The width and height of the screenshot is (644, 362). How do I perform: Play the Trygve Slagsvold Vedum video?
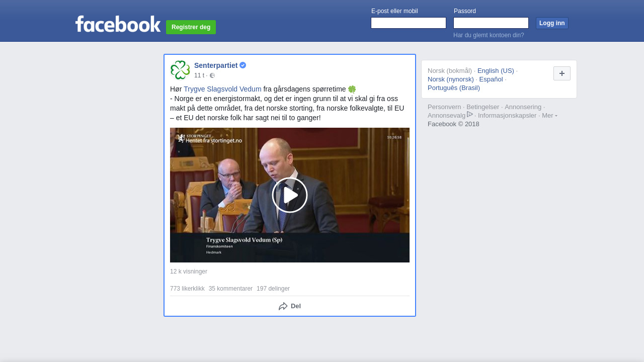click(x=290, y=195)
